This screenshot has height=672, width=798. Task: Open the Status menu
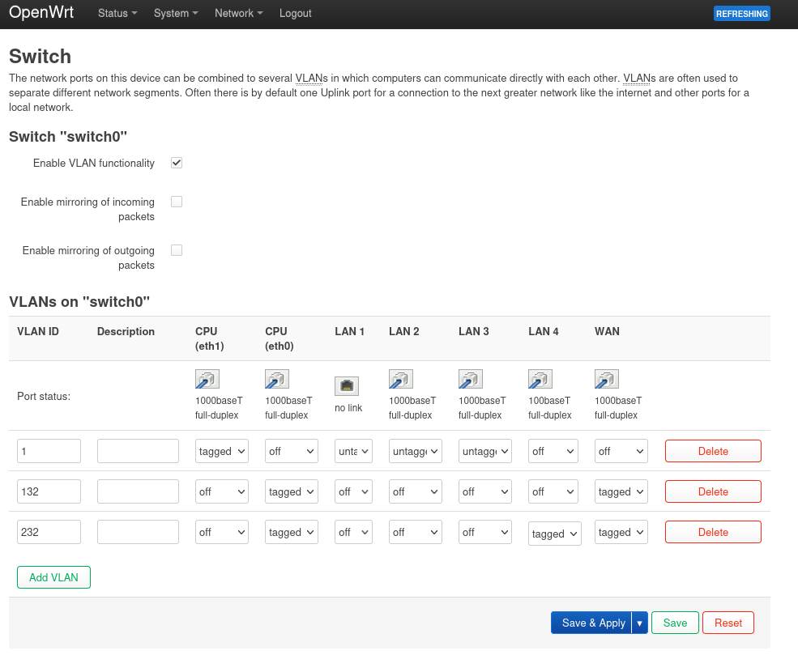[117, 13]
